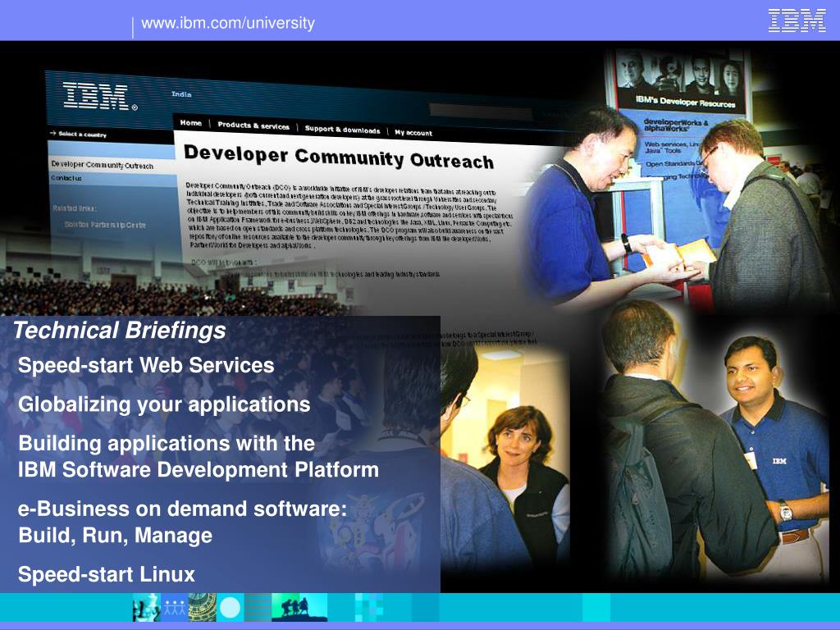Click the pixel squares footer tile

coord(369,608)
